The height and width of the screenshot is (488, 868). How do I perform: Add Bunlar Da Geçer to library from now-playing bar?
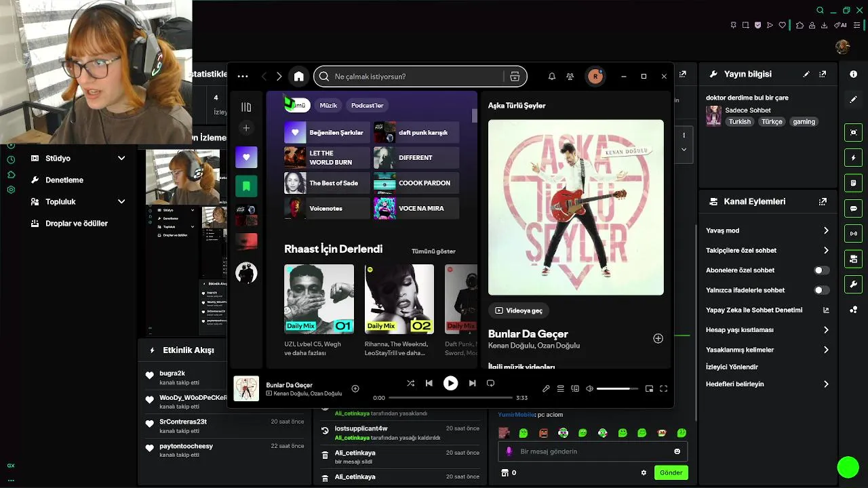tap(355, 388)
